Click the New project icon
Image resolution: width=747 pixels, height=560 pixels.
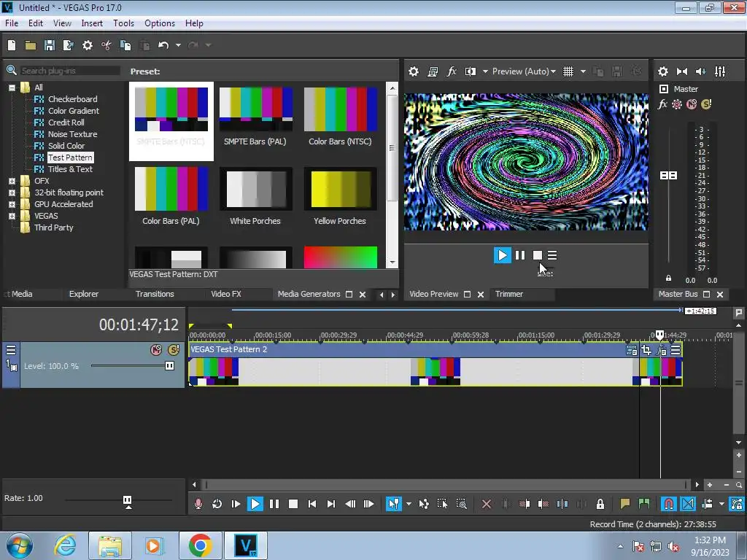[12, 45]
